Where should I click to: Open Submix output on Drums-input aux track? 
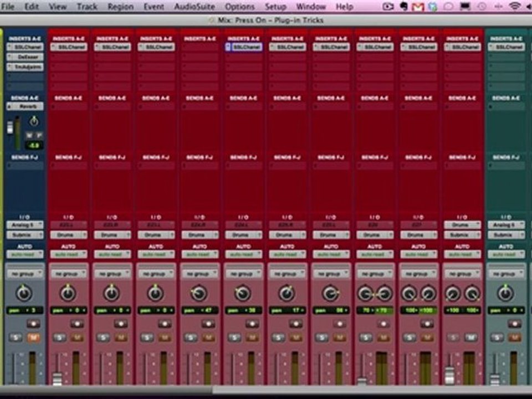(x=462, y=235)
